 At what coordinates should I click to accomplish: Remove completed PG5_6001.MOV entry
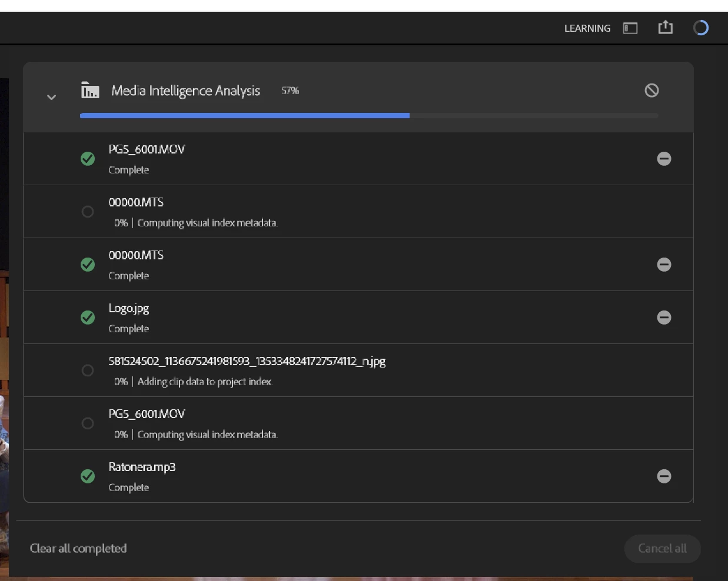coord(664,159)
